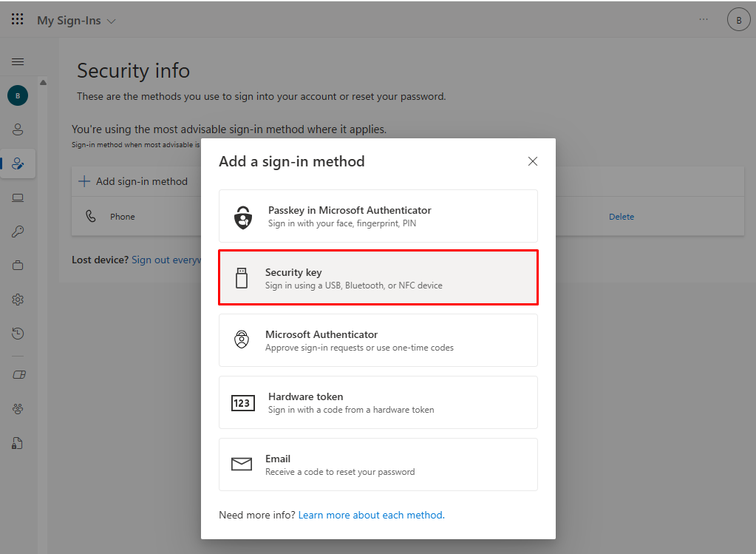Open the groups icon in sidebar
The image size is (756, 554).
[18, 408]
